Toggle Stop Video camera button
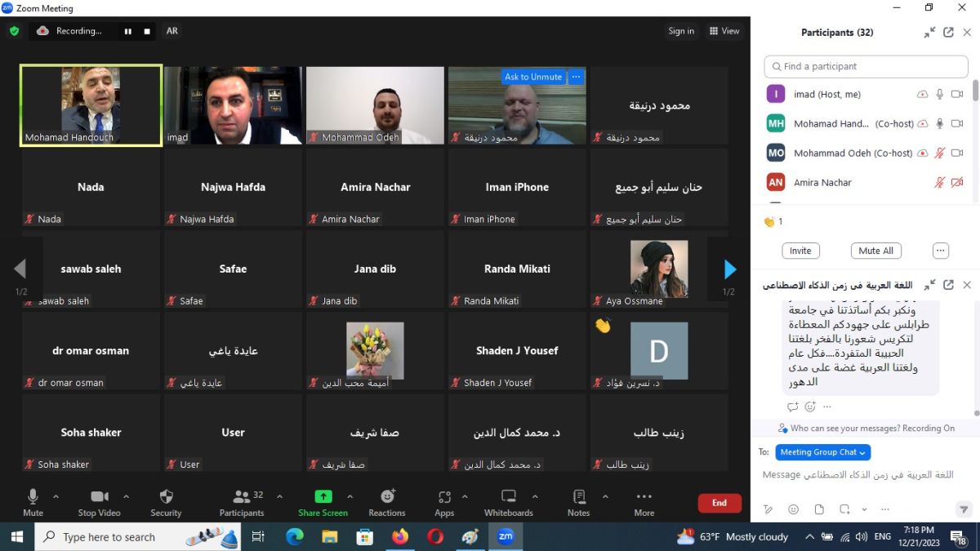This screenshot has height=551, width=980. point(99,502)
